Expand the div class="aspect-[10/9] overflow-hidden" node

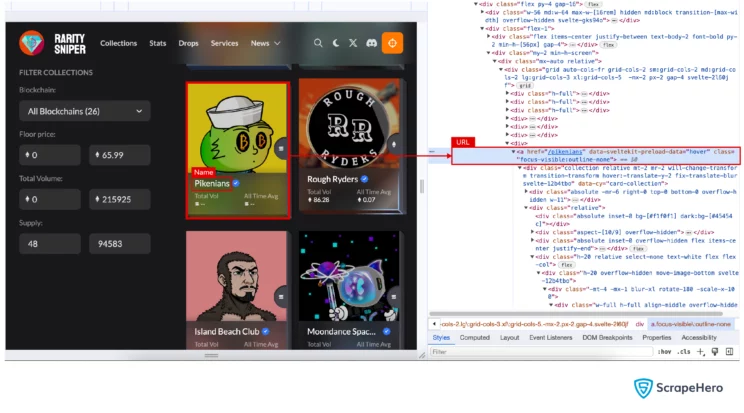[x=532, y=232]
